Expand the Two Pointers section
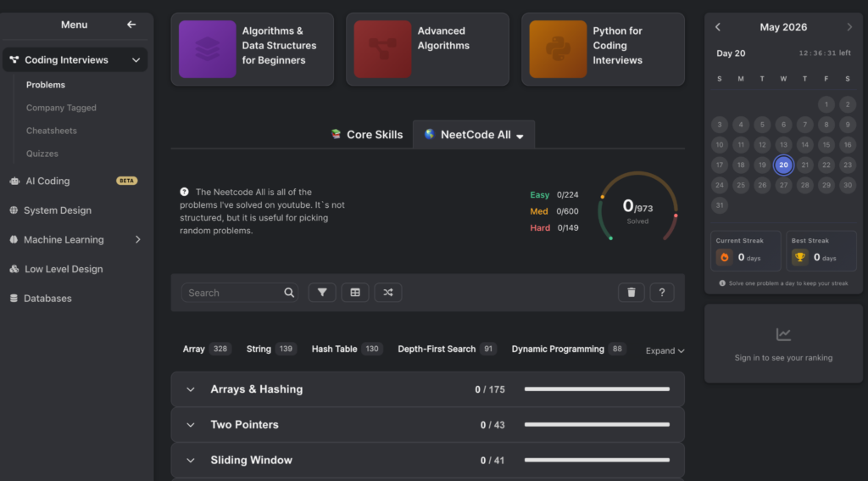The image size is (868, 481). coord(191,425)
